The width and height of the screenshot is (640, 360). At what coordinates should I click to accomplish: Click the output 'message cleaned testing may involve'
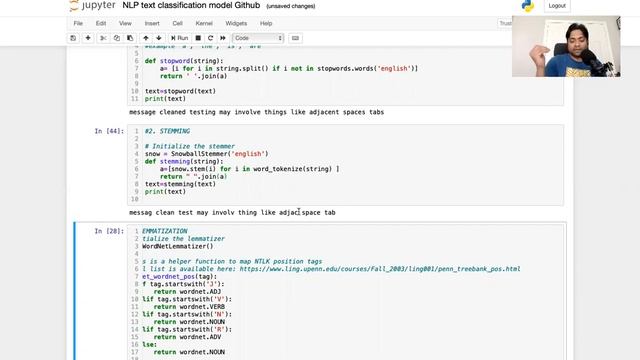(256, 112)
